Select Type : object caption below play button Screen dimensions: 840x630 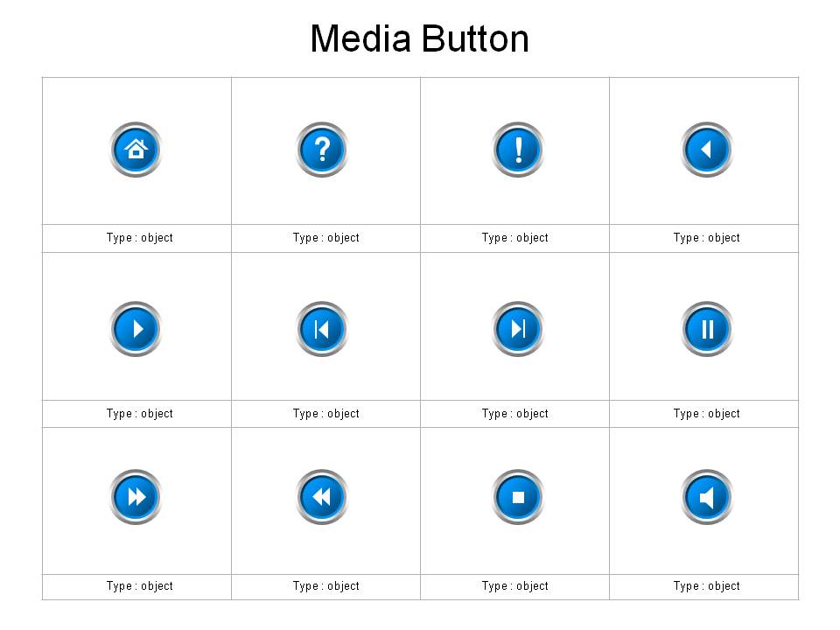(139, 414)
